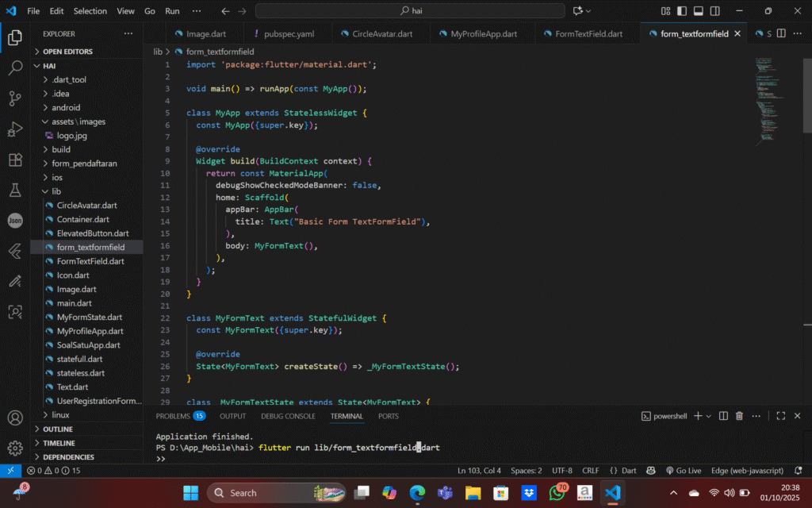This screenshot has height=508, width=812.
Task: Expand the linux folder in Explorer
Action: pos(60,415)
